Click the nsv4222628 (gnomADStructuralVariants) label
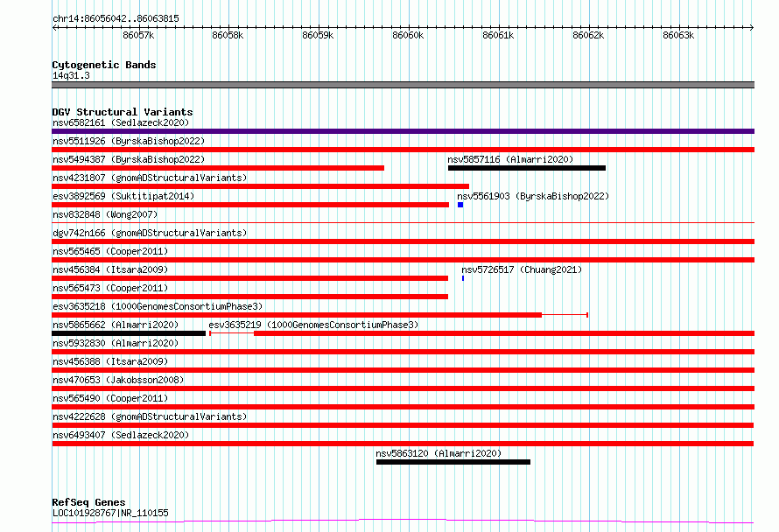Viewport: 779px width, 532px height. pos(150,416)
